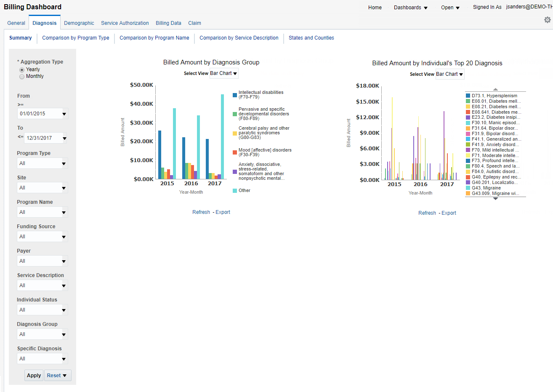Export the Top 20 Diagnosis chart
553x392 pixels.
point(449,213)
